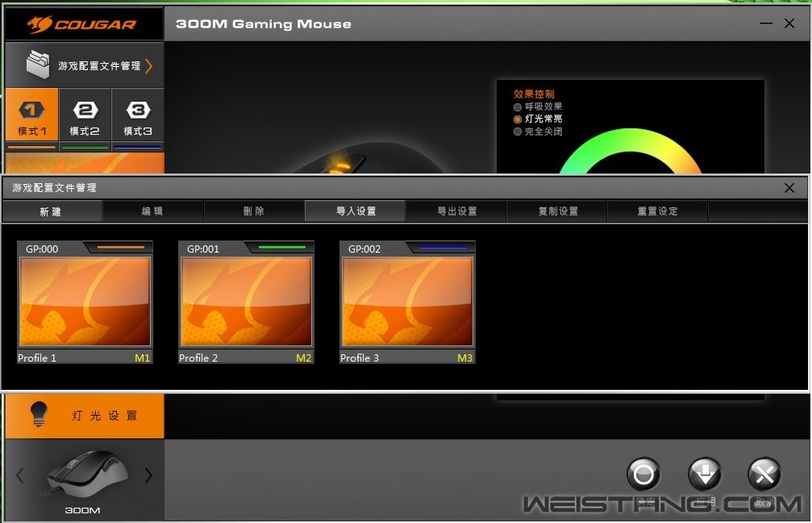Open the 灯光设置 lighting settings section
The image size is (812, 523).
pos(85,416)
